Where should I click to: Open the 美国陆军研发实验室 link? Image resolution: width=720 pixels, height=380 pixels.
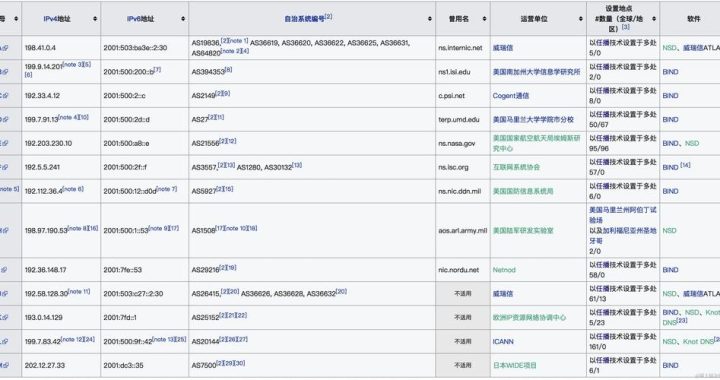(523, 230)
